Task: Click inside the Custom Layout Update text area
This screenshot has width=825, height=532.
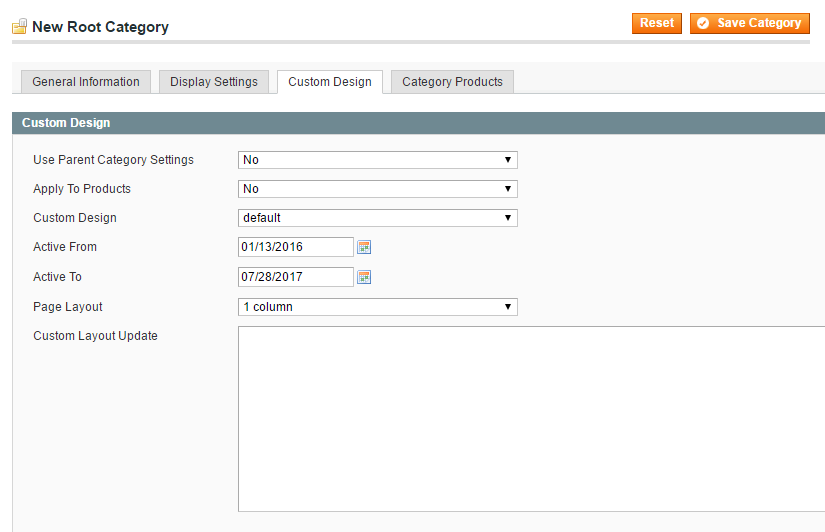Action: click(530, 418)
